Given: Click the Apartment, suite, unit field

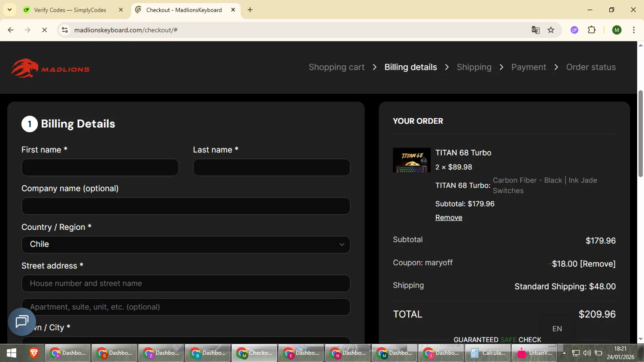Looking at the screenshot, I should click(186, 307).
